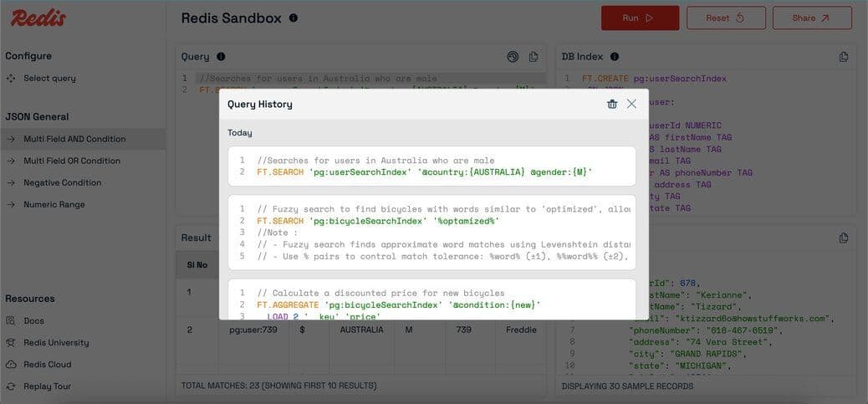Open the Docs resource link

[33, 320]
